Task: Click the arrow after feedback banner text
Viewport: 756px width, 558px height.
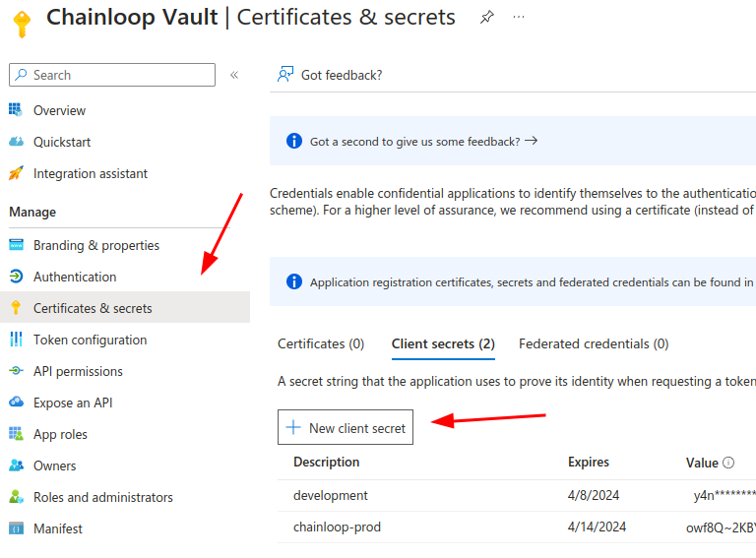Action: coord(531,140)
